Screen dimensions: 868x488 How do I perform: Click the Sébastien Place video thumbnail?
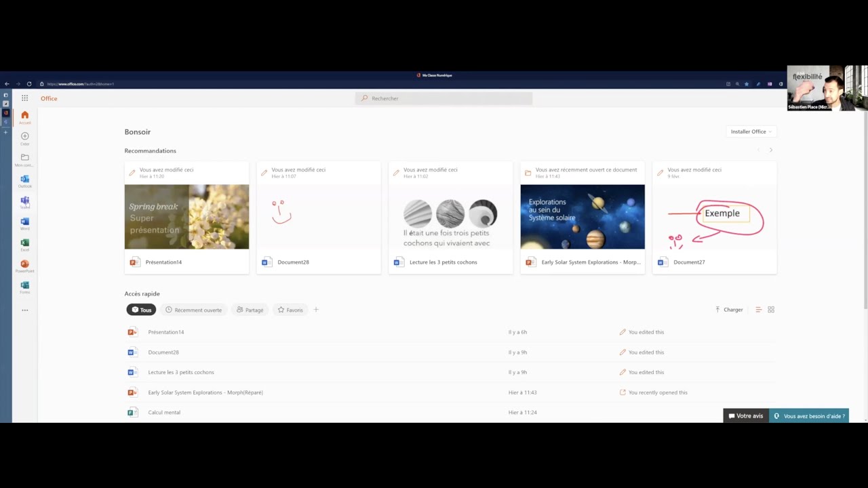click(827, 88)
